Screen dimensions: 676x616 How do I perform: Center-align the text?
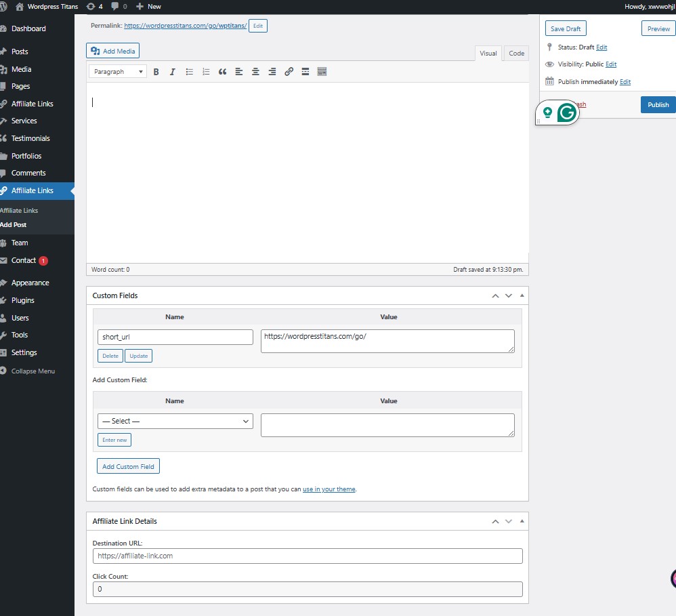(255, 72)
